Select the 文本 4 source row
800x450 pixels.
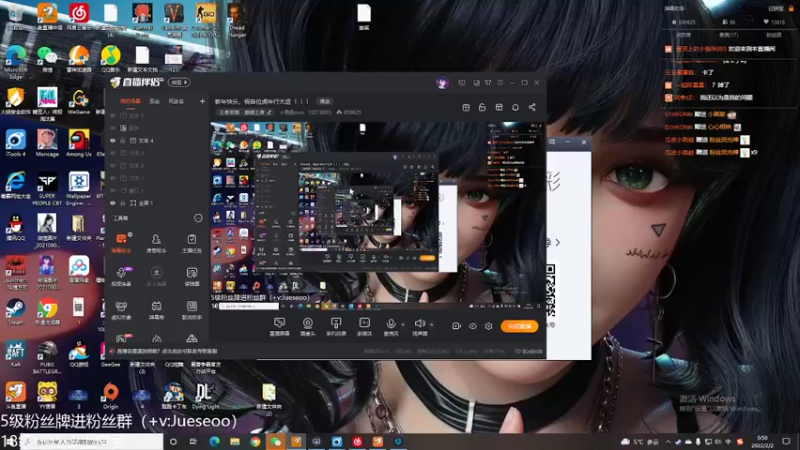[157, 140]
